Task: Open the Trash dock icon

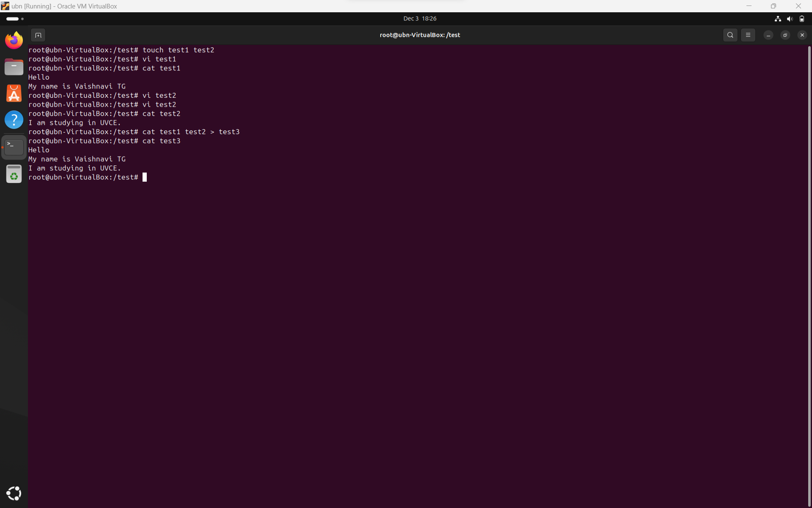Action: pos(14,174)
